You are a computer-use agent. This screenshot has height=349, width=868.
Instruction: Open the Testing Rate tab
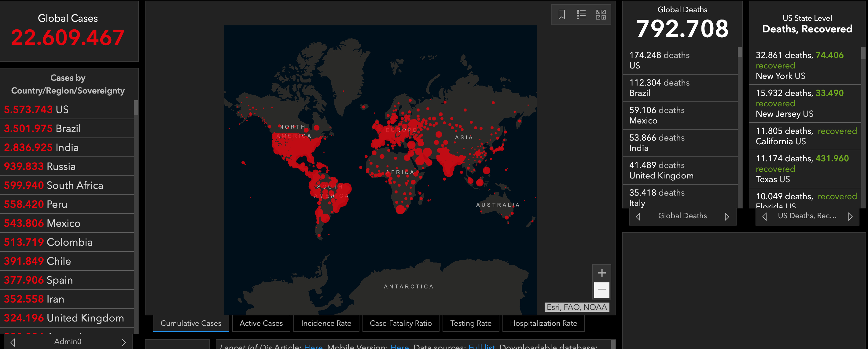click(470, 323)
